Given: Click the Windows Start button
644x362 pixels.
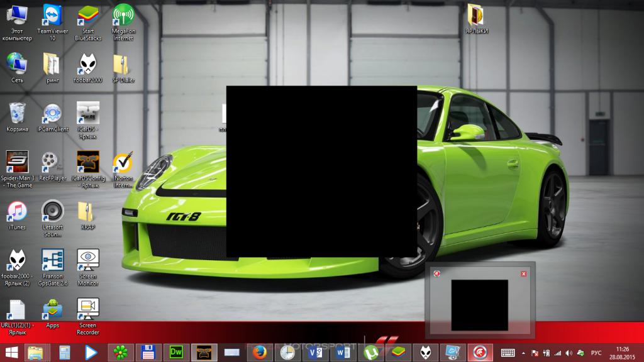Looking at the screenshot, I should click(11, 352).
